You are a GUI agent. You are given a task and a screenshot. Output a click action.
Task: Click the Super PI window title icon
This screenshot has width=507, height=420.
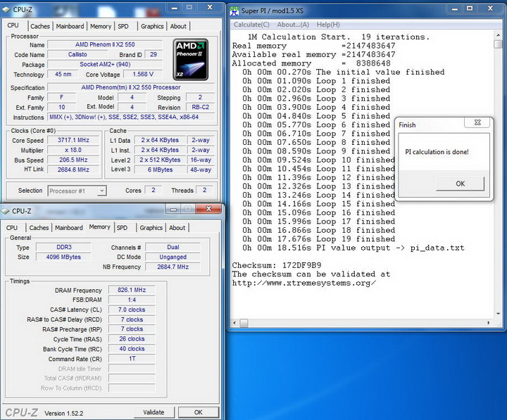[x=234, y=11]
